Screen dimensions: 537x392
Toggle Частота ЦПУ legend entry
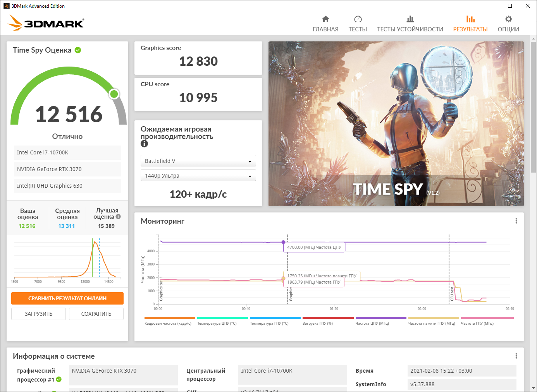click(x=380, y=321)
